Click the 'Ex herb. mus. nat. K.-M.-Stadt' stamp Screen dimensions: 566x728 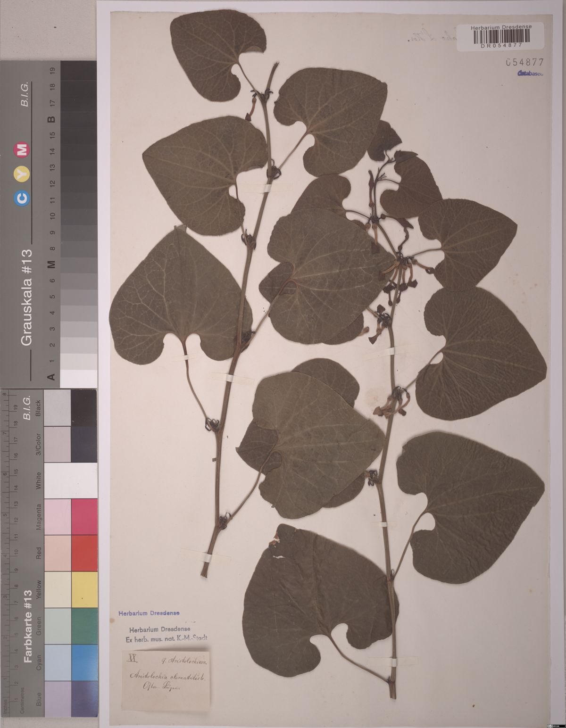point(167,638)
